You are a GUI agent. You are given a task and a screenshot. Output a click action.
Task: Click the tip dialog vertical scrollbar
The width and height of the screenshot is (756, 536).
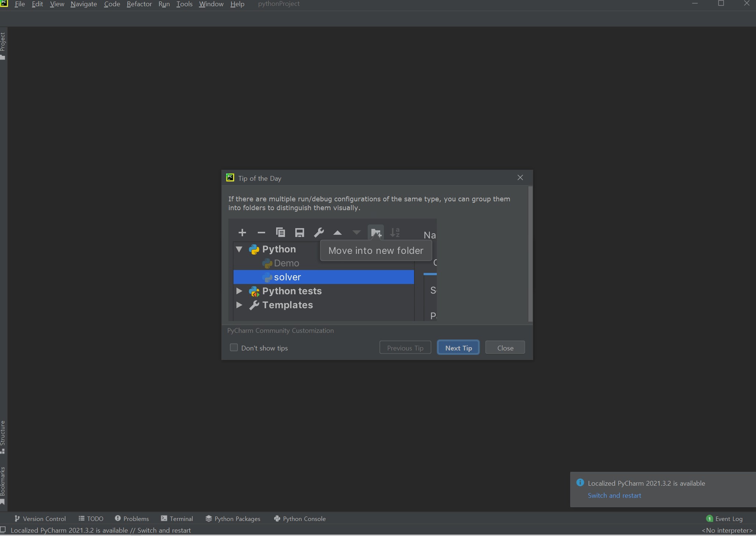pyautogui.click(x=530, y=253)
